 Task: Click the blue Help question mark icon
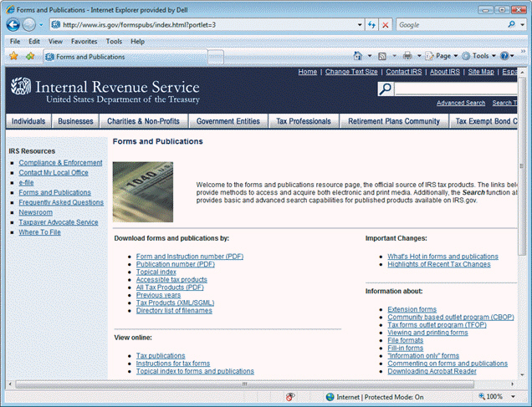pyautogui.click(x=504, y=56)
